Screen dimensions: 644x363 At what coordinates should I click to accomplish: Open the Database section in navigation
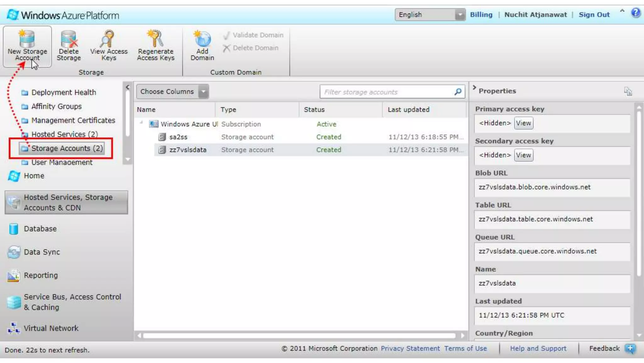(40, 229)
